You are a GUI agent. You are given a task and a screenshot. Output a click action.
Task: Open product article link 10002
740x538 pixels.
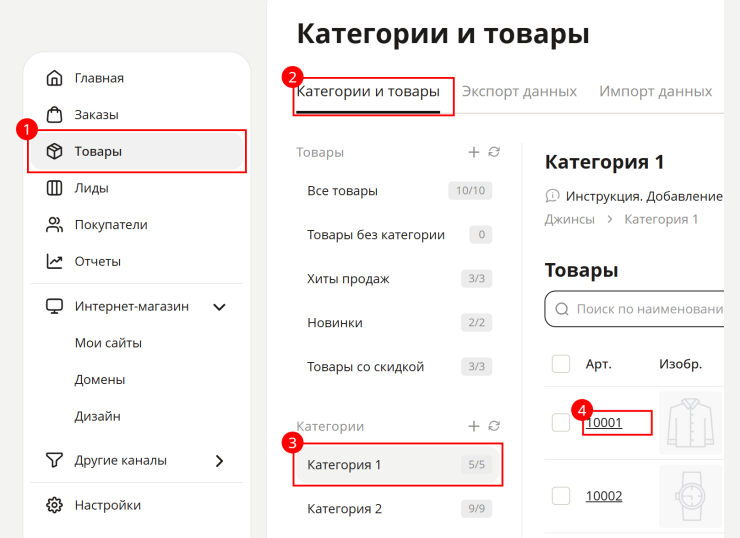[604, 496]
